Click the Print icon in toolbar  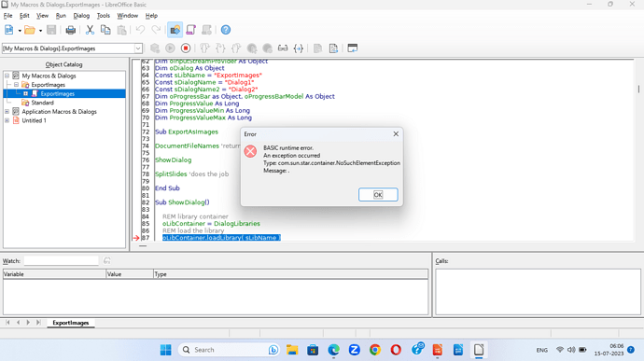tap(71, 30)
